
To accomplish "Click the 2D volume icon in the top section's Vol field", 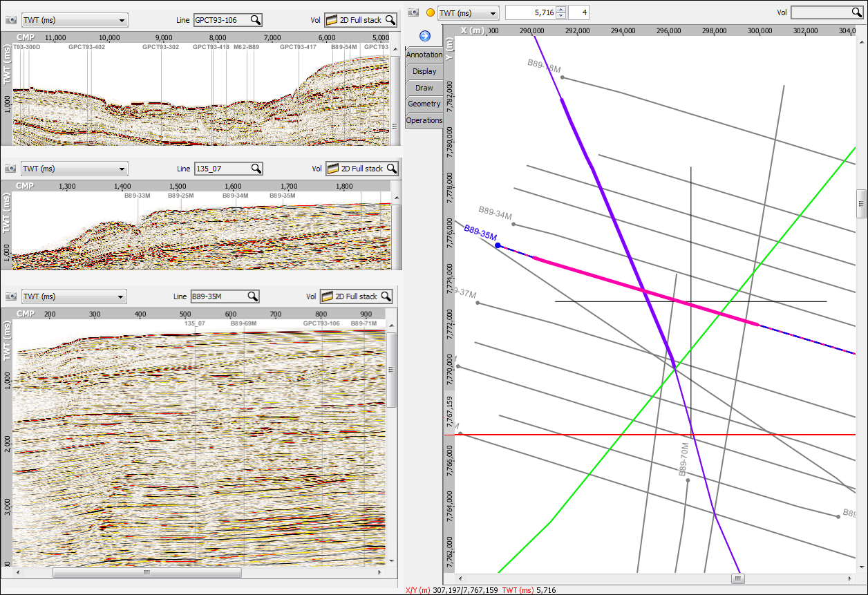I will pos(331,20).
